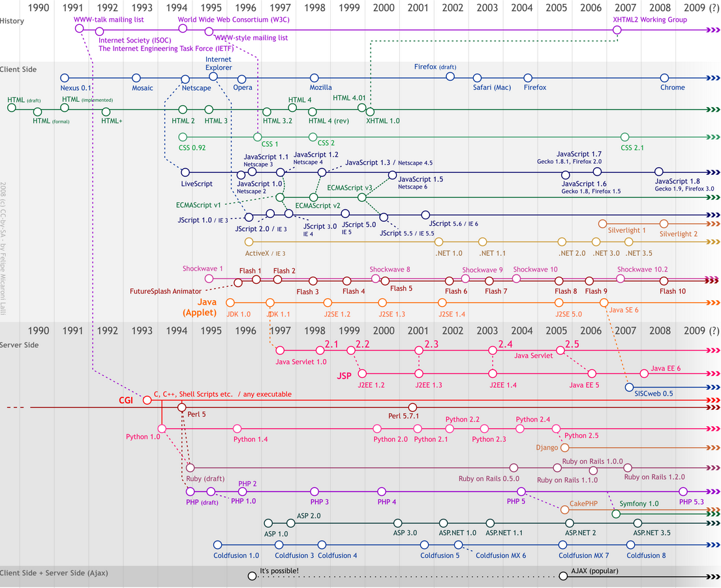Click the CakePHP circle marker
This screenshot has width=721, height=588.
(x=564, y=510)
